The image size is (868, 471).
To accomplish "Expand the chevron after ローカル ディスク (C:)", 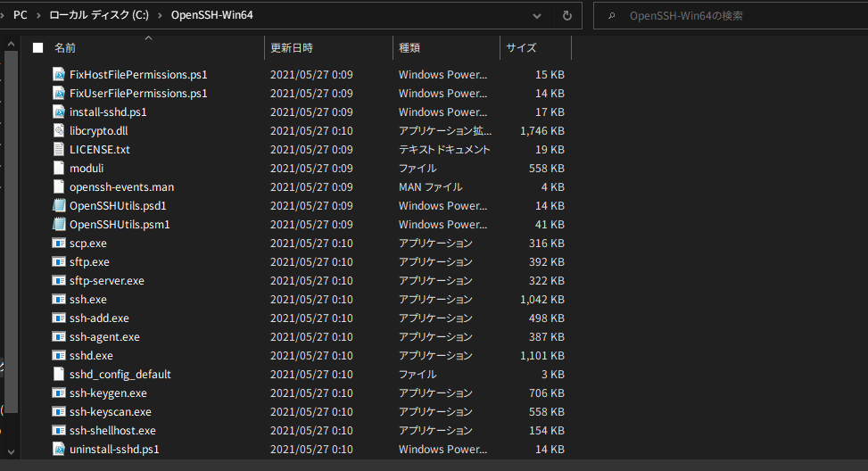I will pos(160,15).
